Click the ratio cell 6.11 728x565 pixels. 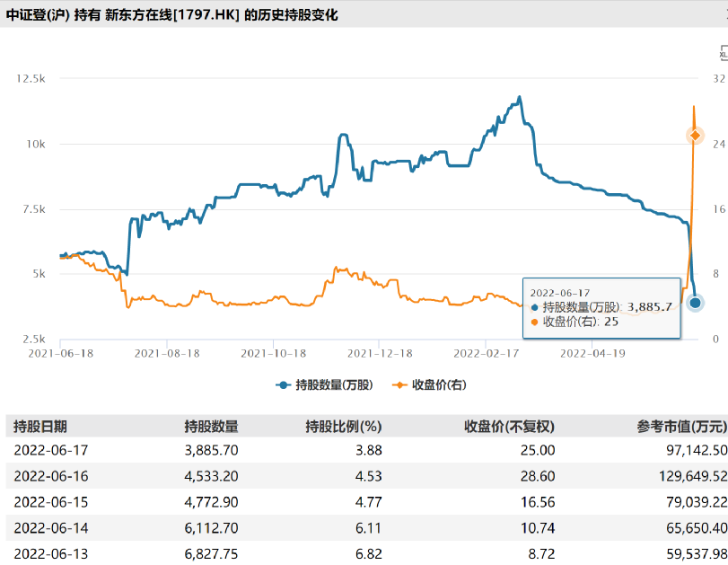click(369, 528)
